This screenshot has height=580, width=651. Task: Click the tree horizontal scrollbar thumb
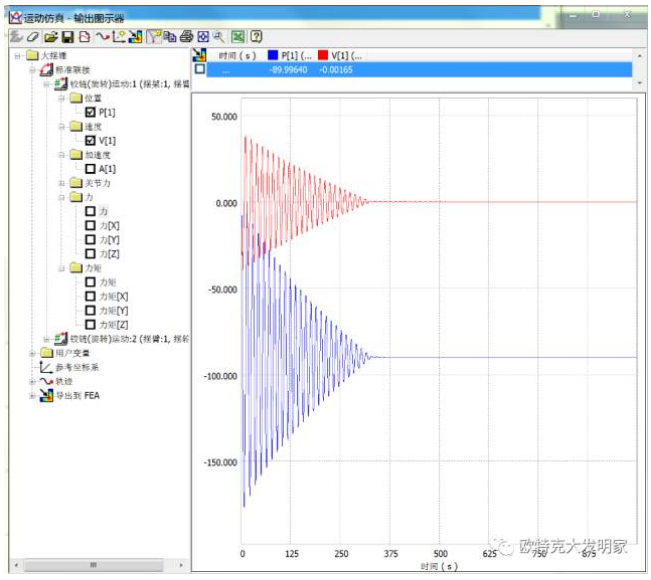93,564
